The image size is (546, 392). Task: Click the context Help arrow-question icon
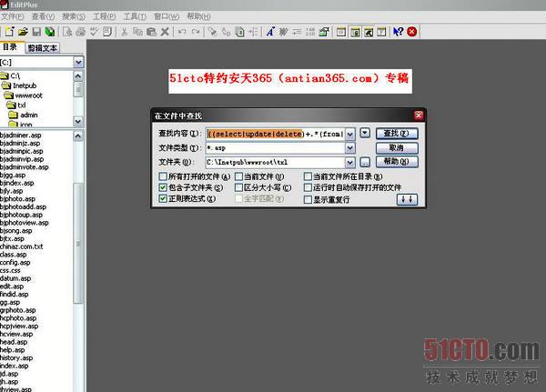tap(398, 32)
